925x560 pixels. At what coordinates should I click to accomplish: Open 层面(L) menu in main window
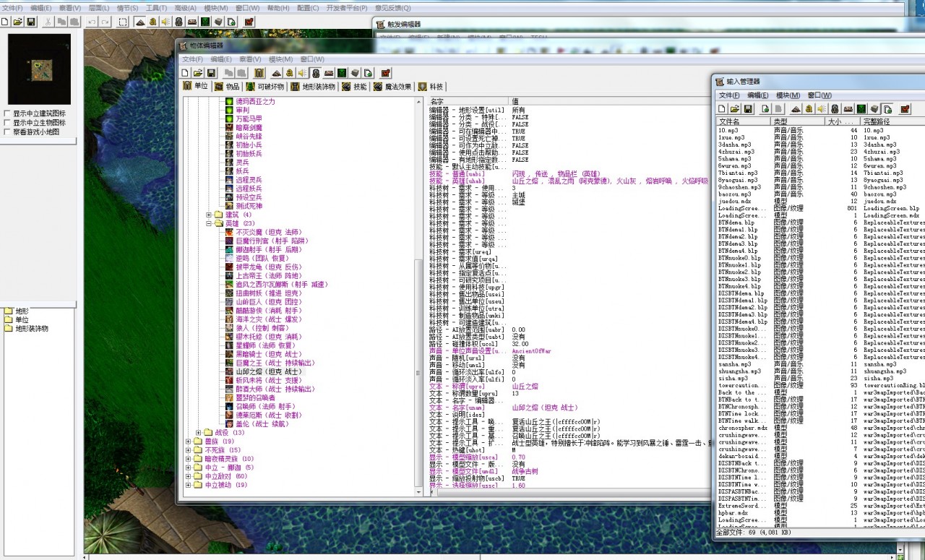pos(100,8)
